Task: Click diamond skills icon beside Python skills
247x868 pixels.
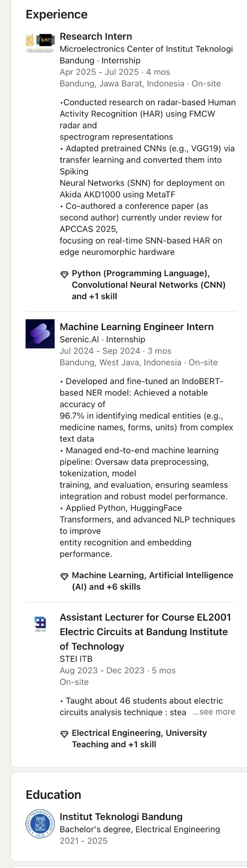Action: pyautogui.click(x=64, y=275)
